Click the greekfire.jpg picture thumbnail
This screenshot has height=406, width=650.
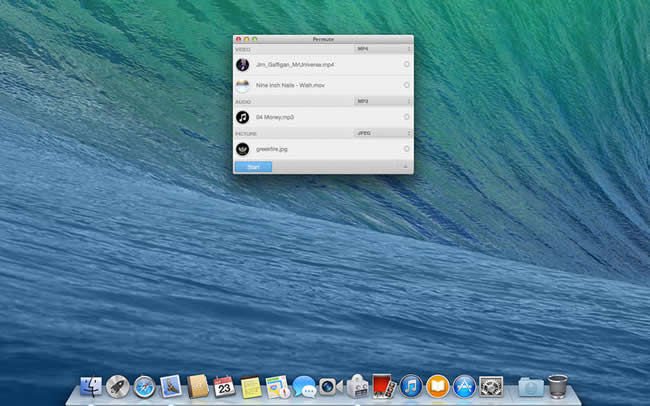click(243, 149)
